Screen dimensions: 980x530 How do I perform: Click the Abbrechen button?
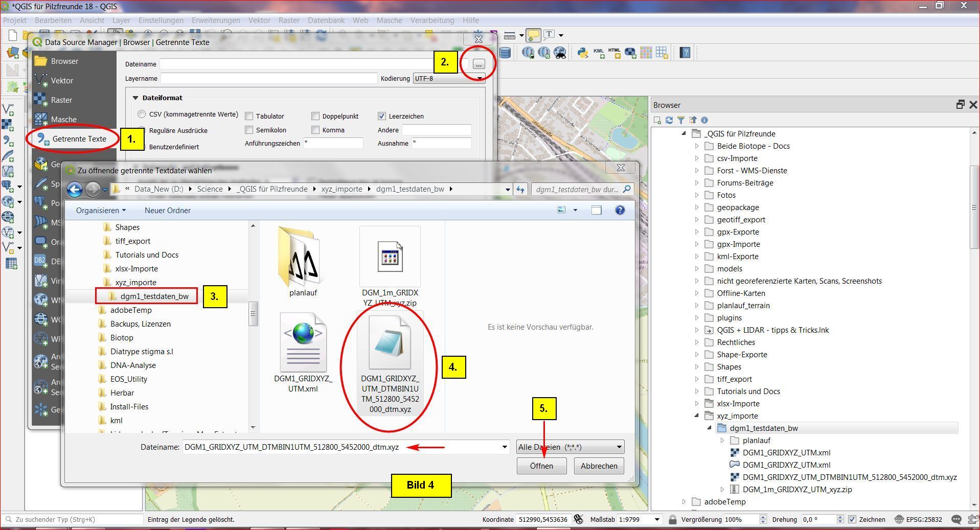click(599, 466)
